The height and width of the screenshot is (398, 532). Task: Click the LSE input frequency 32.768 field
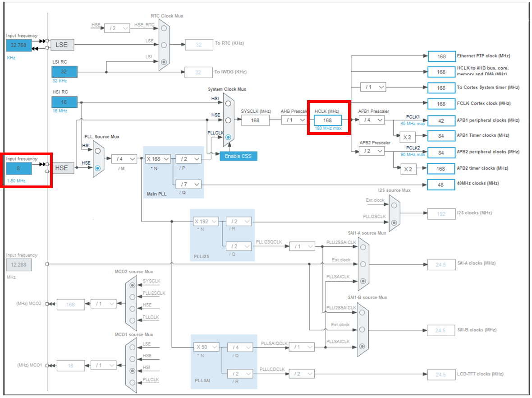pos(18,45)
